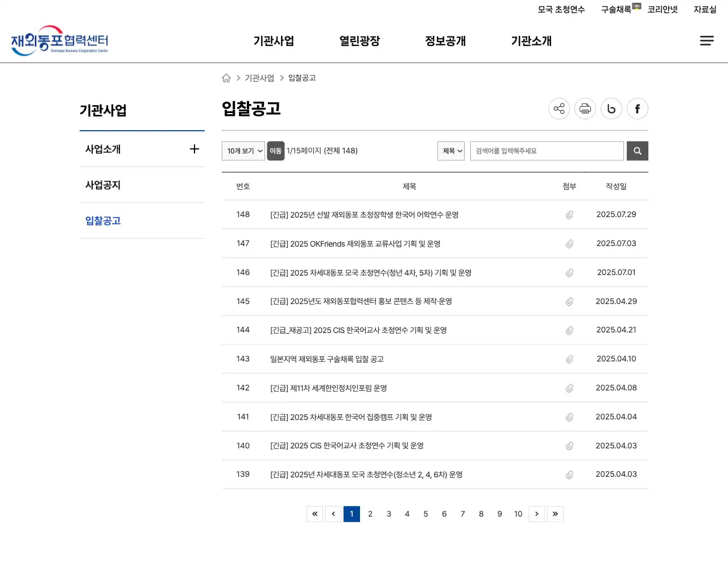Image resolution: width=728 pixels, height=582 pixels.
Task: Click the magnifier search button
Action: [x=638, y=151]
